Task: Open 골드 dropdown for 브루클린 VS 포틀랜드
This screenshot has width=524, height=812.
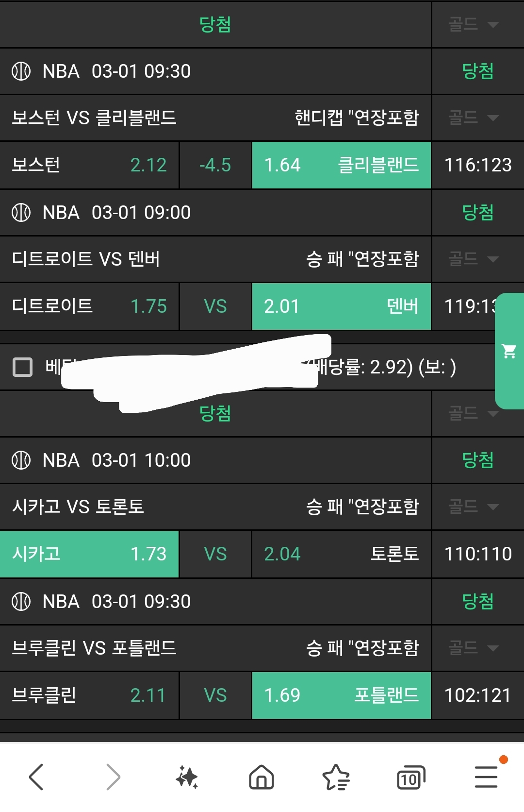Action: click(x=473, y=648)
